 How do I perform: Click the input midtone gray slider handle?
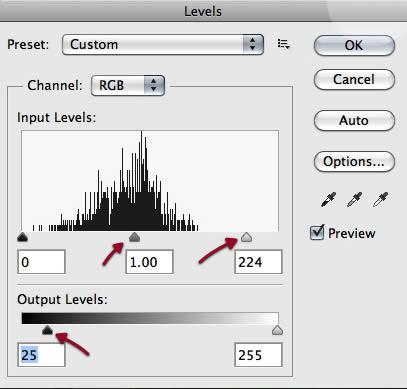pyautogui.click(x=134, y=237)
